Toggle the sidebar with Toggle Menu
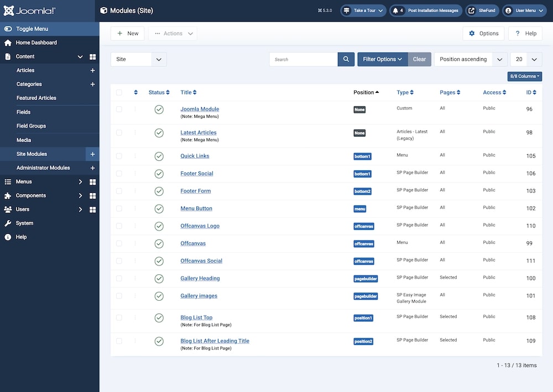Image resolution: width=553 pixels, height=392 pixels. [33, 29]
